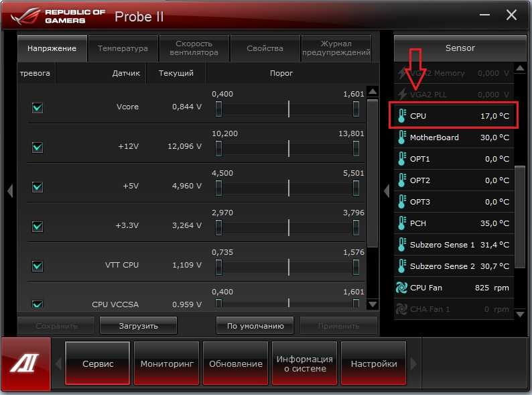This screenshot has width=532, height=395.
Task: Click the PCH thermometer icon
Action: tap(402, 223)
